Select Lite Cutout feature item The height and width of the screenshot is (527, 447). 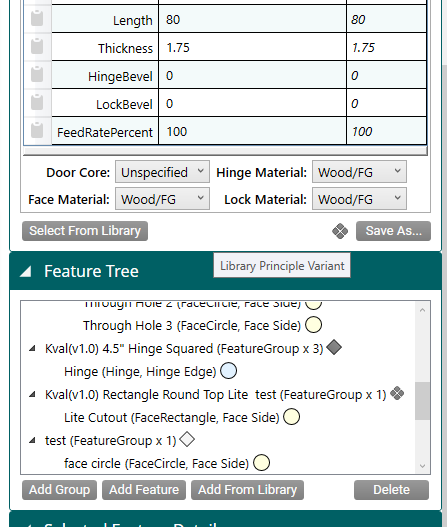[x=172, y=418]
